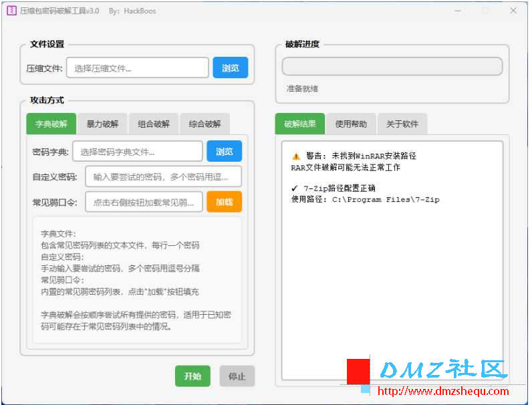Click the 自定义密码 text field
The width and height of the screenshot is (532, 405).
tap(163, 176)
